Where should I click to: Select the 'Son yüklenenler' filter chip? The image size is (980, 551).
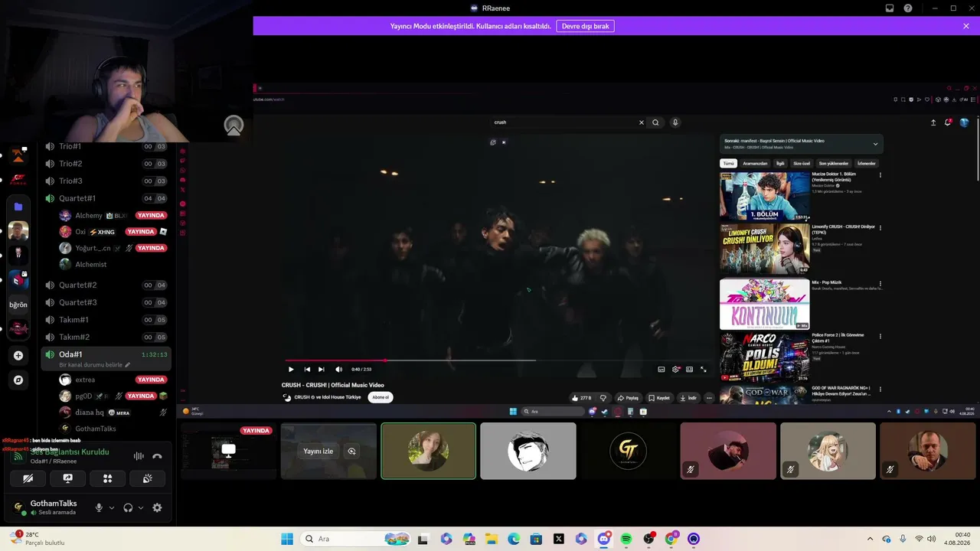pos(834,163)
